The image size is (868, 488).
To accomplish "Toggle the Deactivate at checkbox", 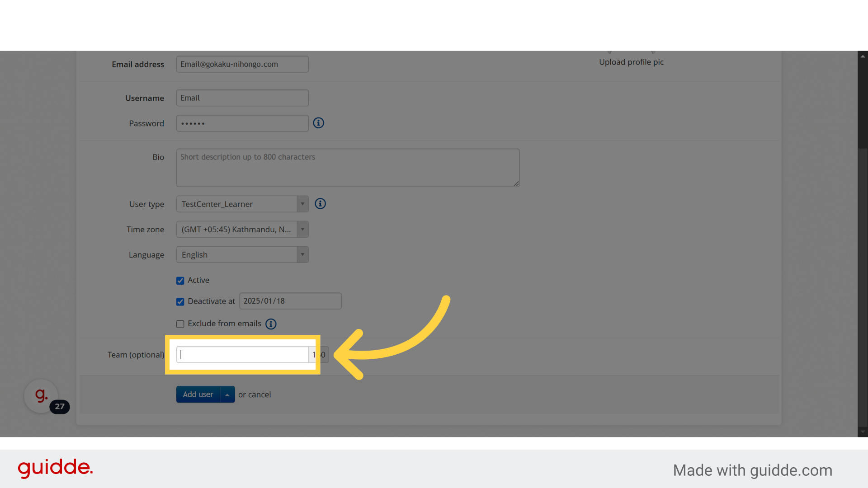I will (x=180, y=302).
